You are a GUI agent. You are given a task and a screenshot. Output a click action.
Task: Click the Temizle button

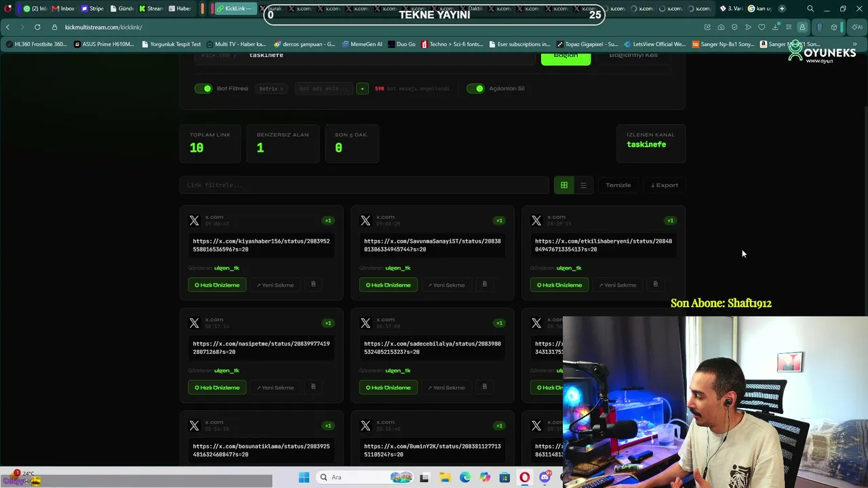point(618,185)
